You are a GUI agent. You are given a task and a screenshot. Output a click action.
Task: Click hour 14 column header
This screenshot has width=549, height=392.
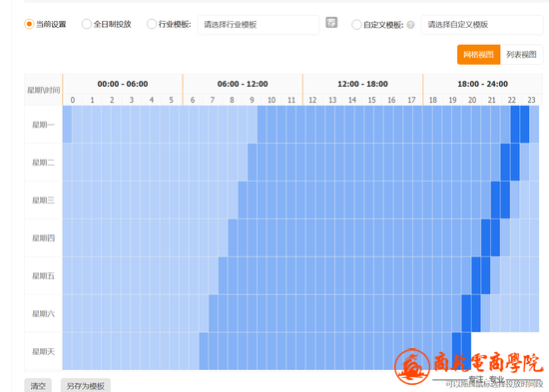click(352, 100)
